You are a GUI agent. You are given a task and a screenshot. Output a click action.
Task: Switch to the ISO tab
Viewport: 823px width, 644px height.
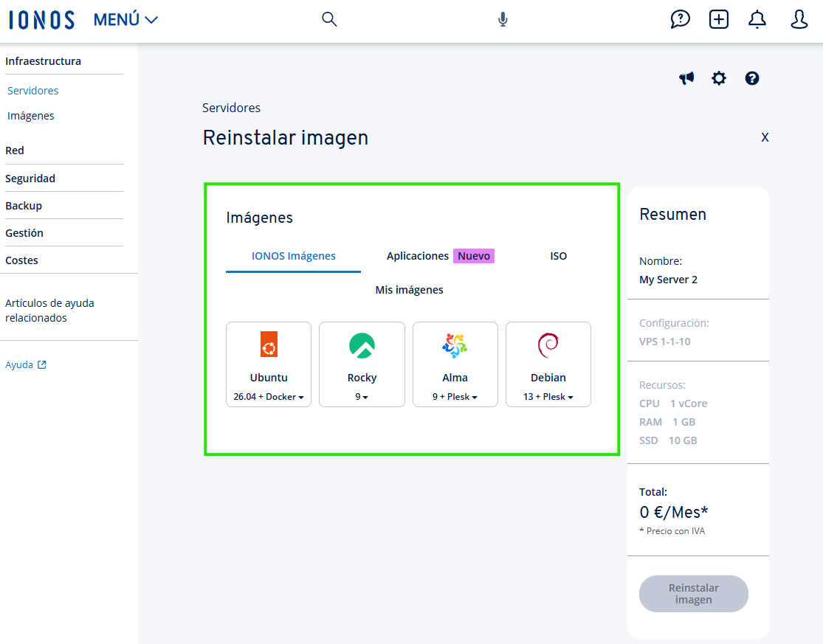tap(559, 256)
